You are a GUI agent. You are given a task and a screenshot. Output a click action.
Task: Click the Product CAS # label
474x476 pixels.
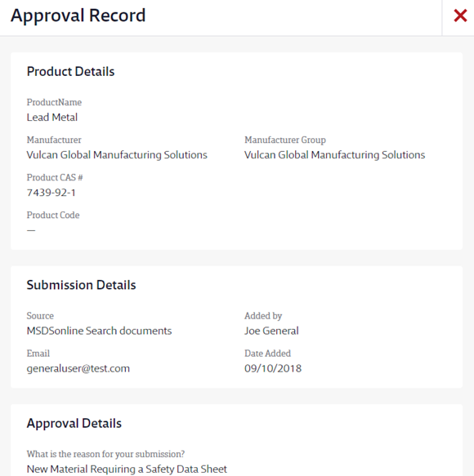[55, 178]
